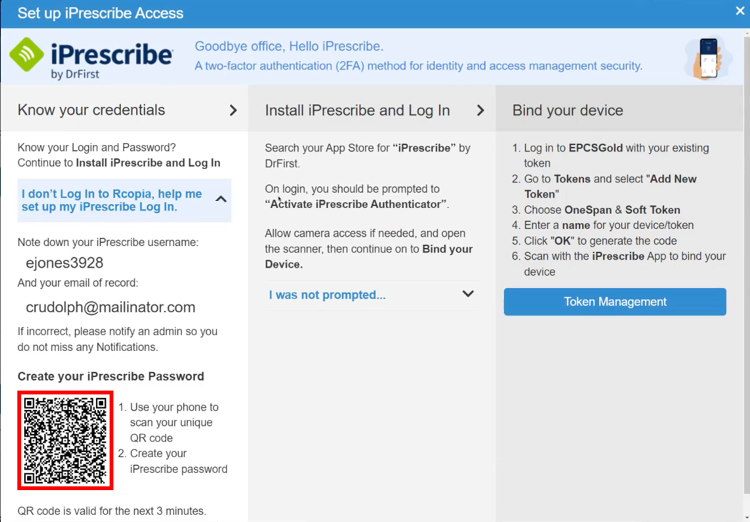This screenshot has width=750, height=522.
Task: Select the Install iPrescribe and Log In step header
Action: [372, 110]
